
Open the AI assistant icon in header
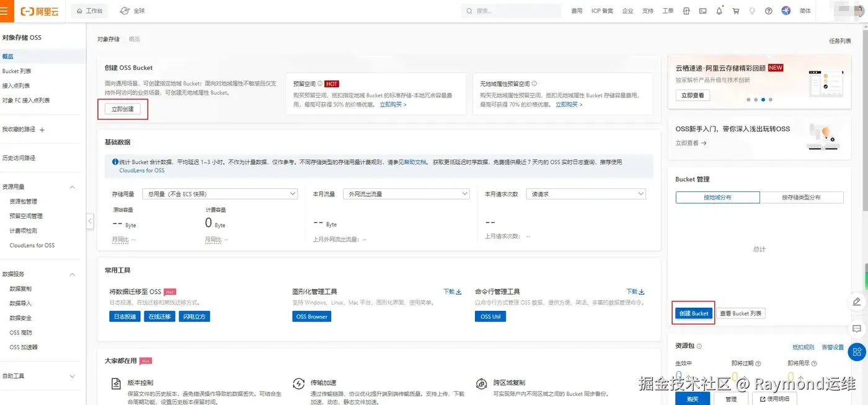point(786,11)
